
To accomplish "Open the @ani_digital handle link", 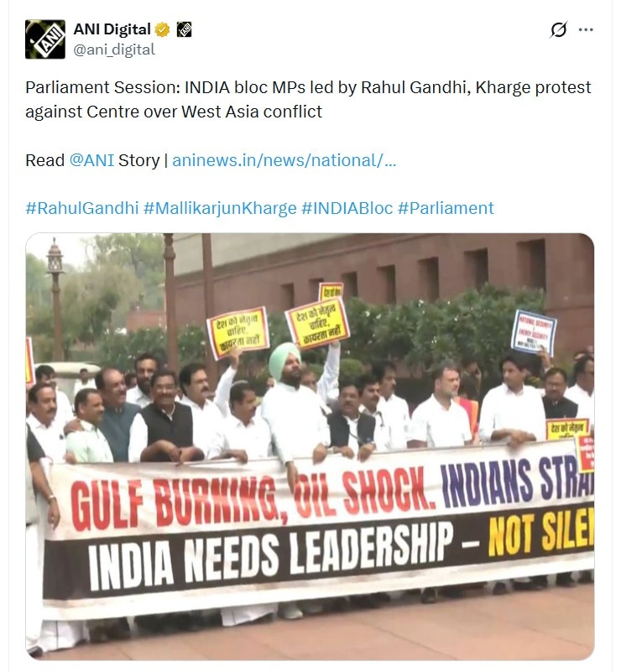I will coord(114,49).
